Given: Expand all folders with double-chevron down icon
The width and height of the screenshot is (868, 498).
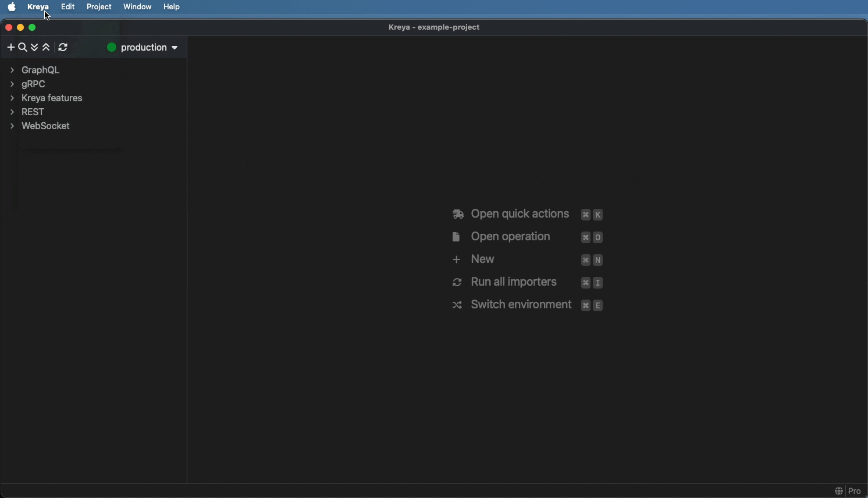Looking at the screenshot, I should tap(35, 48).
